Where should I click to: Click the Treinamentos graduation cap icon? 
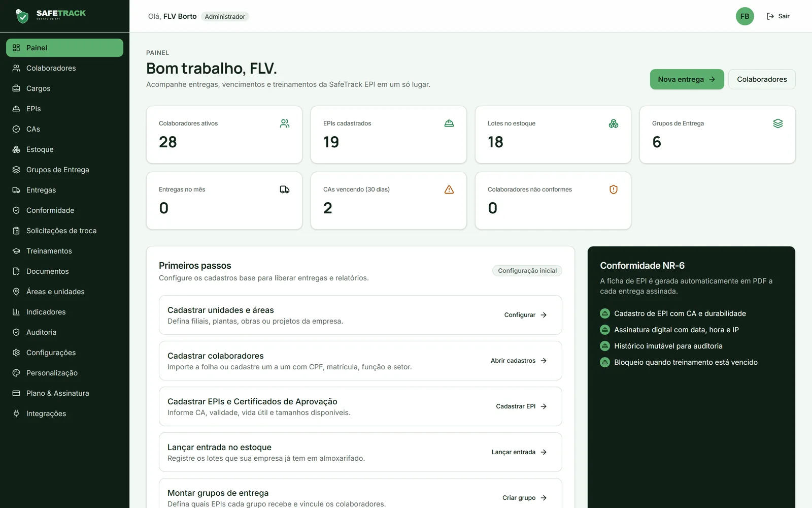pyautogui.click(x=16, y=251)
